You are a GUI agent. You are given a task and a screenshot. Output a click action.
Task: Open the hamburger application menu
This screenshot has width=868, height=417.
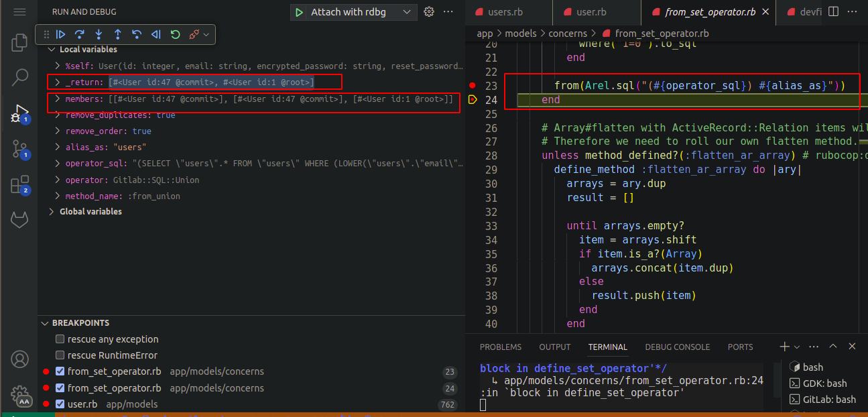19,12
